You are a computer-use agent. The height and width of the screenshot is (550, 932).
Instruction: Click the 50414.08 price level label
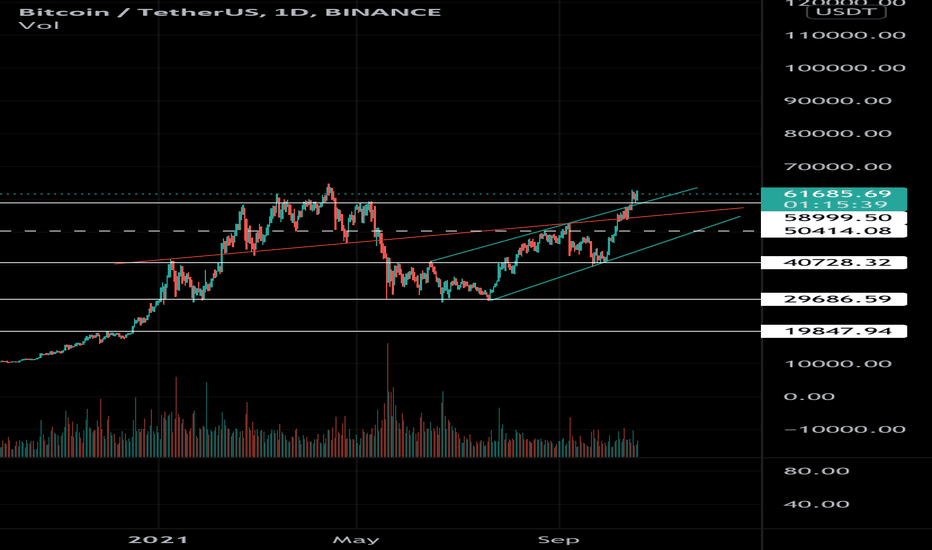click(x=834, y=231)
